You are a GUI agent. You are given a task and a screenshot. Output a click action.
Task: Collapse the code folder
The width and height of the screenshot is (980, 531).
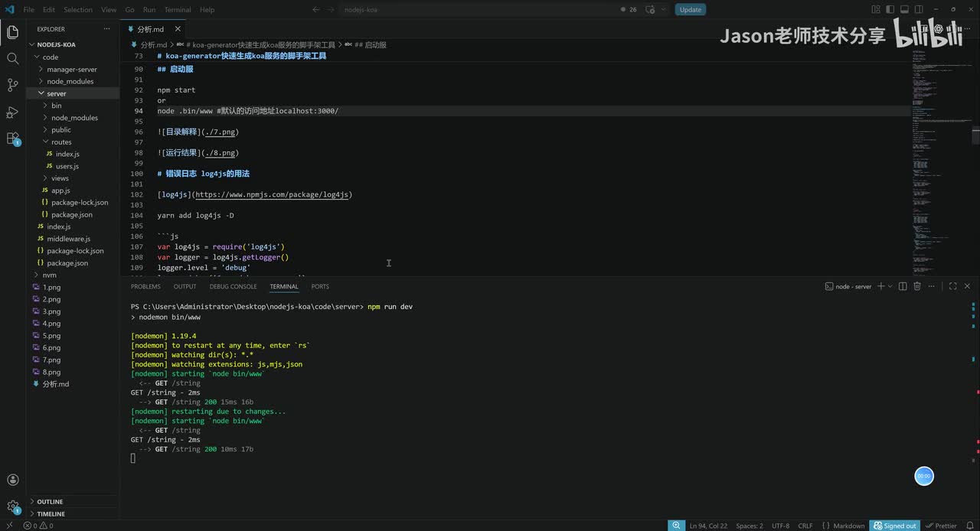[x=50, y=57]
